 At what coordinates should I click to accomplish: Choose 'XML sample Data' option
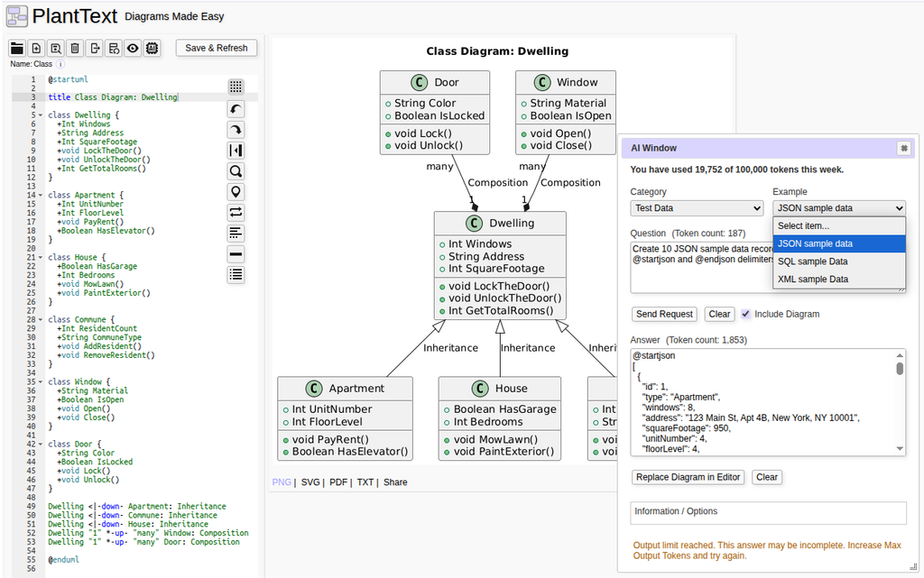pyautogui.click(x=838, y=279)
